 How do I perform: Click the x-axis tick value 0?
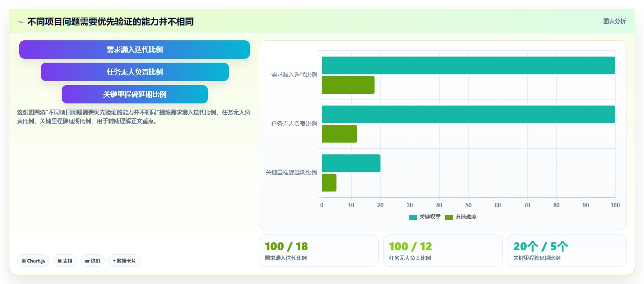pyautogui.click(x=322, y=205)
